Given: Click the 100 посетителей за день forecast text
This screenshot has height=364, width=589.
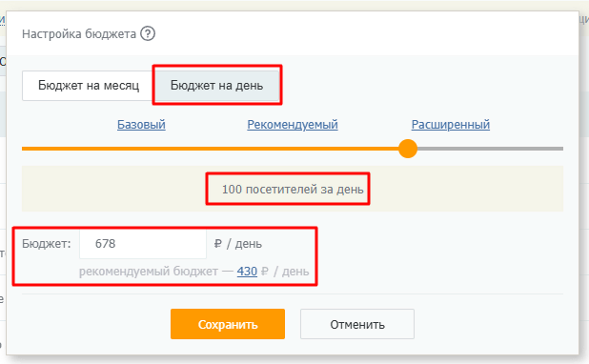Looking at the screenshot, I should [x=293, y=190].
